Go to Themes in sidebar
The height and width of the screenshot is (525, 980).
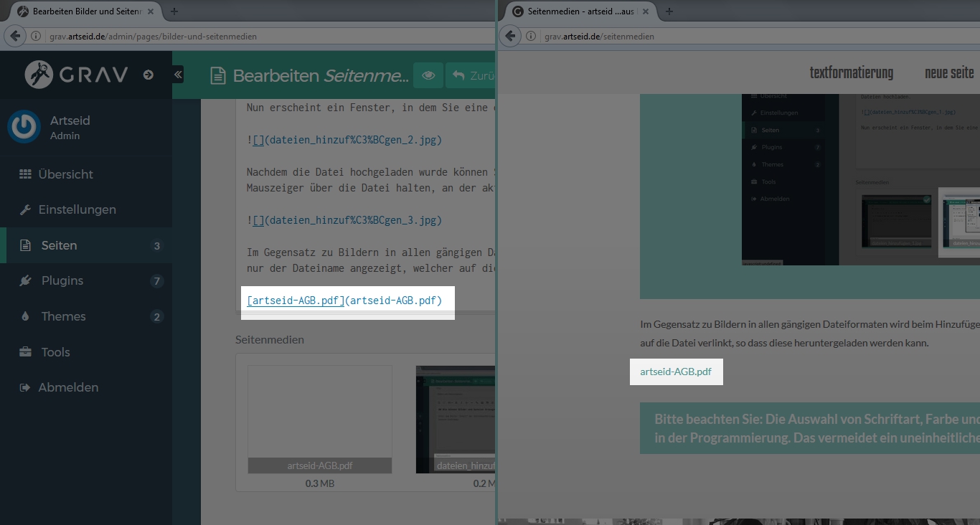coord(63,316)
